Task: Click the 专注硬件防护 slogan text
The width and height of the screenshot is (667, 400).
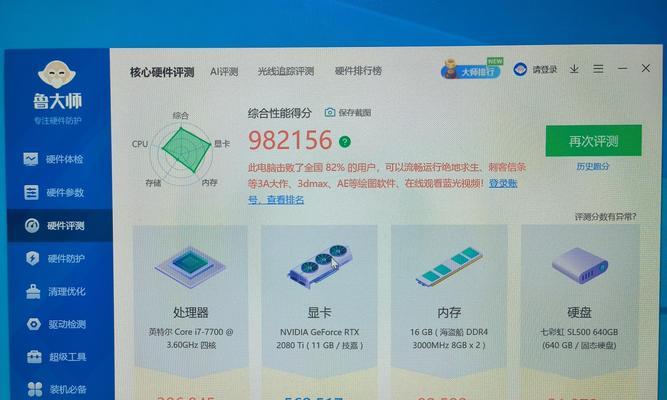Action: [58, 121]
